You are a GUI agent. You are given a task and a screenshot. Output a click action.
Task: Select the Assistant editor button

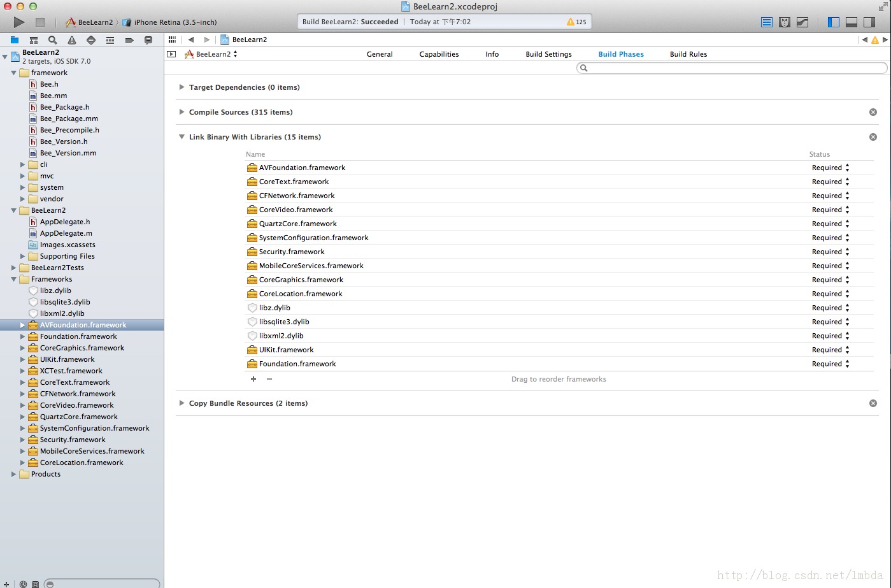[x=785, y=22]
